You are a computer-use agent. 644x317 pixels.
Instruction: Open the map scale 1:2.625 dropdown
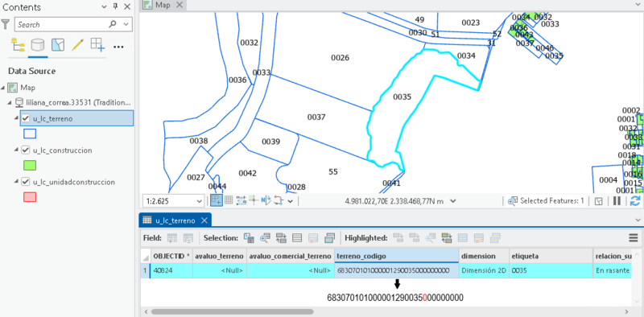click(x=199, y=201)
